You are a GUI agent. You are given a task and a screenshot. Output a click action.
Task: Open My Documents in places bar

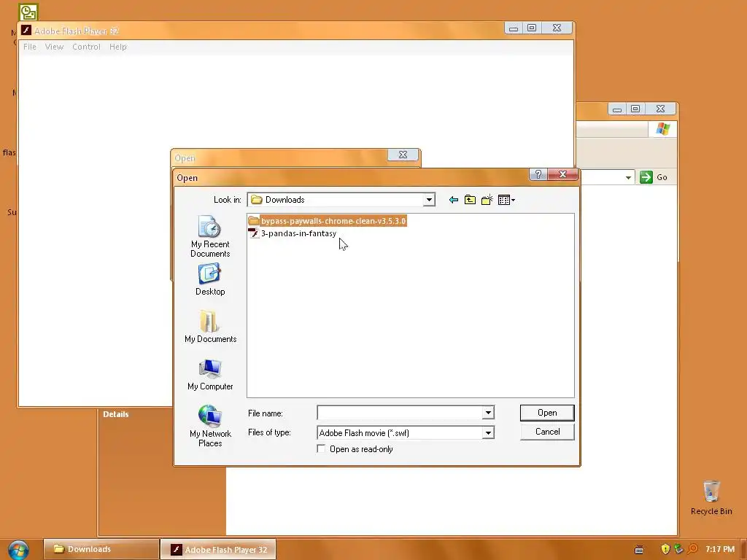[210, 327]
